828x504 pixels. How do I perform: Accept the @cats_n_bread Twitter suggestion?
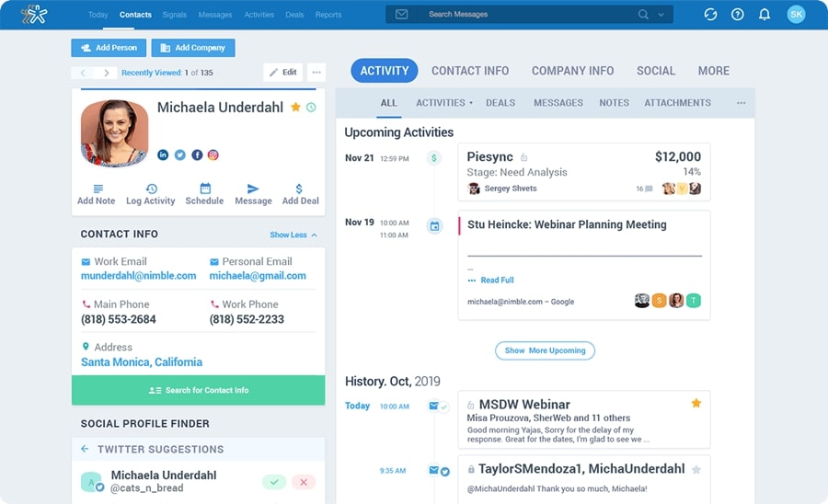(x=274, y=482)
